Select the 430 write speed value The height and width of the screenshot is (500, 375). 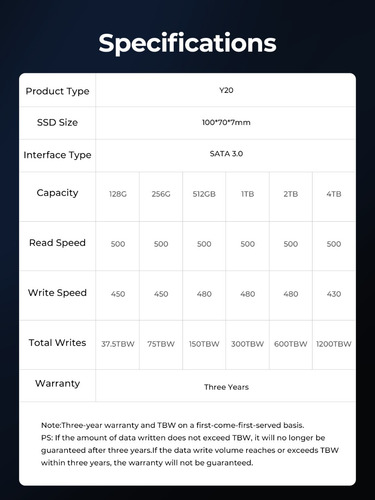point(334,294)
